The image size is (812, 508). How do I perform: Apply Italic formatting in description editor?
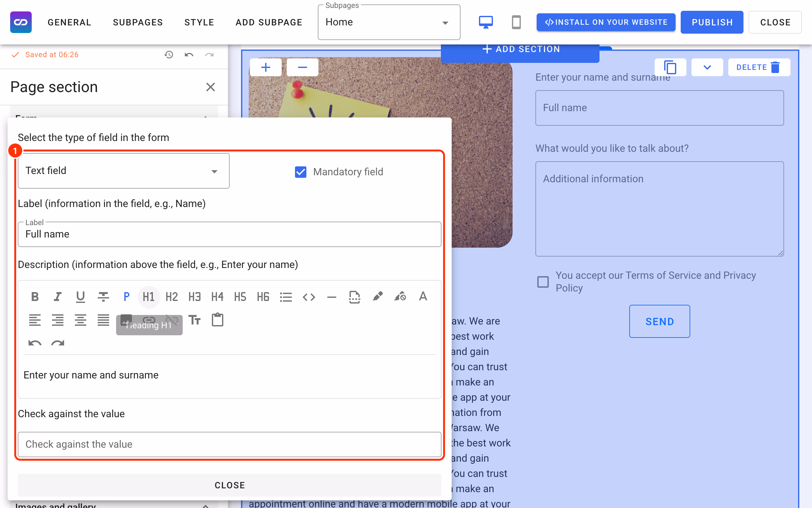pos(58,297)
